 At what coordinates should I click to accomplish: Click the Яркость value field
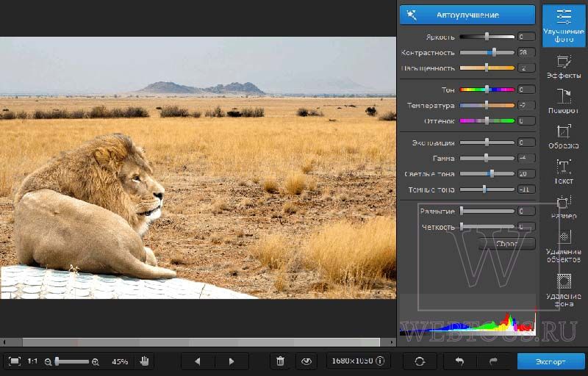[526, 37]
